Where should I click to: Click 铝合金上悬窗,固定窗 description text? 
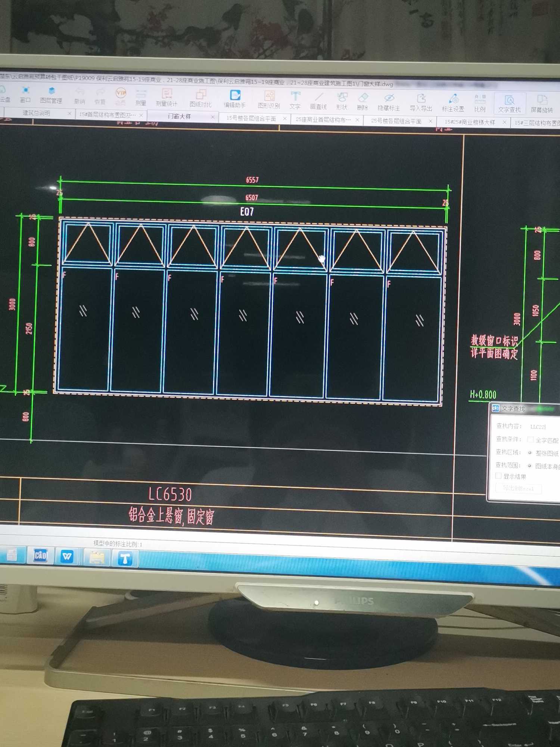pyautogui.click(x=171, y=517)
